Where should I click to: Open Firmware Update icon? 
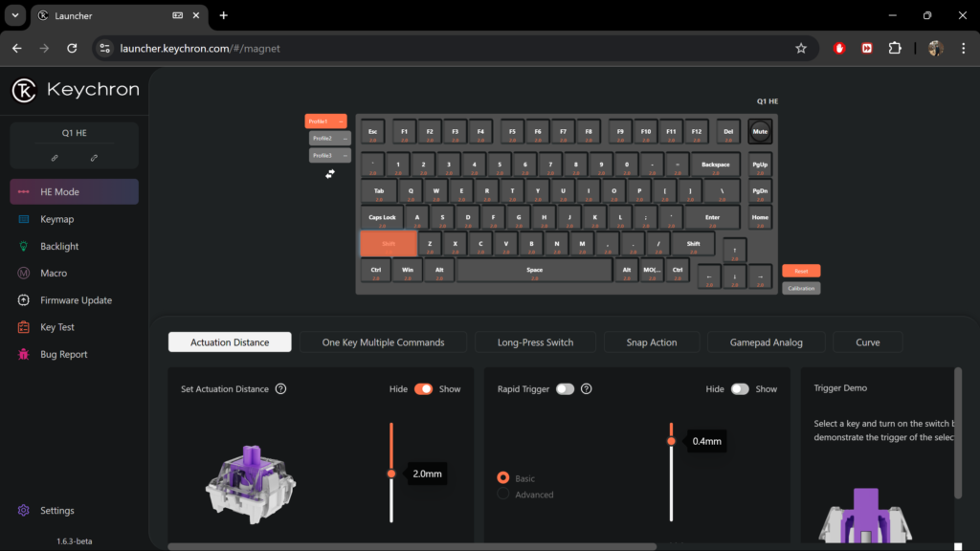point(24,300)
